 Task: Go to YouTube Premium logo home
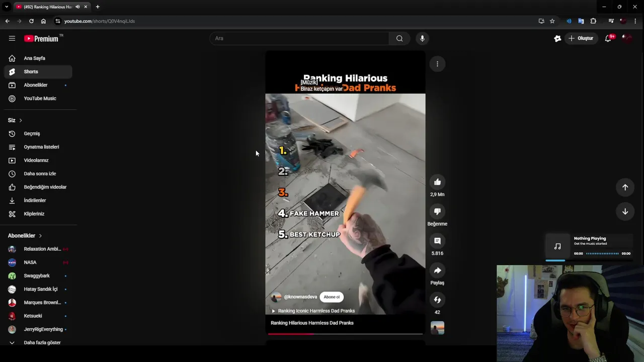click(x=41, y=38)
